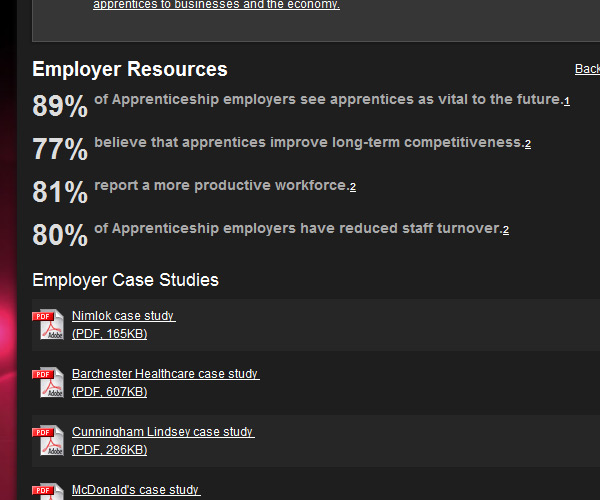The width and height of the screenshot is (600, 500).
Task: Open the Cunningham Lindsey case study link
Action: pos(163,432)
